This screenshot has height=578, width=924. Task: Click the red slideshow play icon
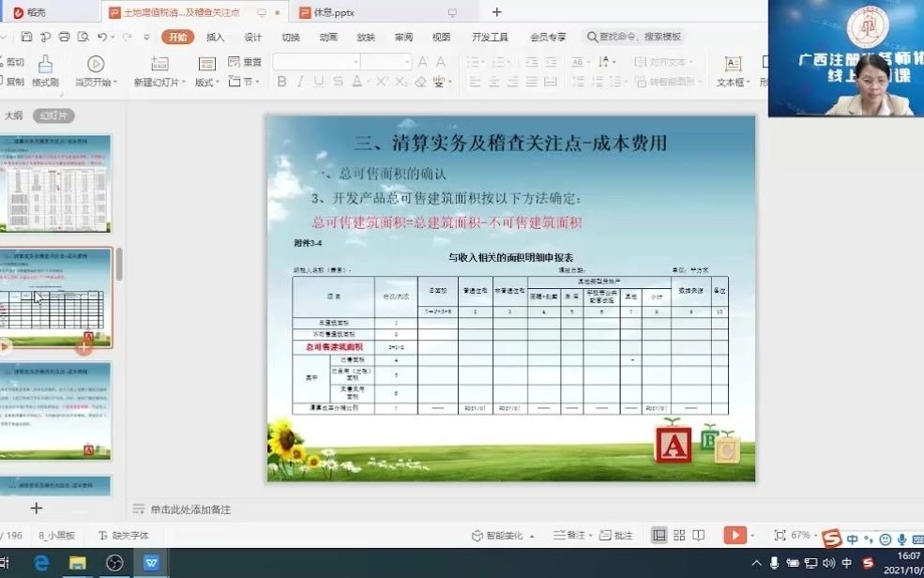point(736,535)
